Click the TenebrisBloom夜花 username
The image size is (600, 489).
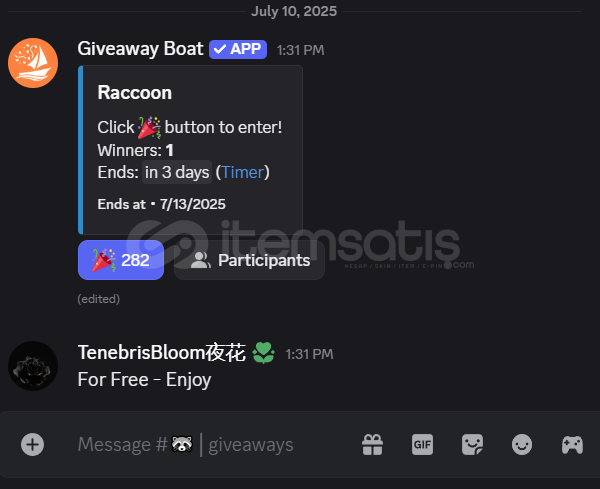point(161,352)
